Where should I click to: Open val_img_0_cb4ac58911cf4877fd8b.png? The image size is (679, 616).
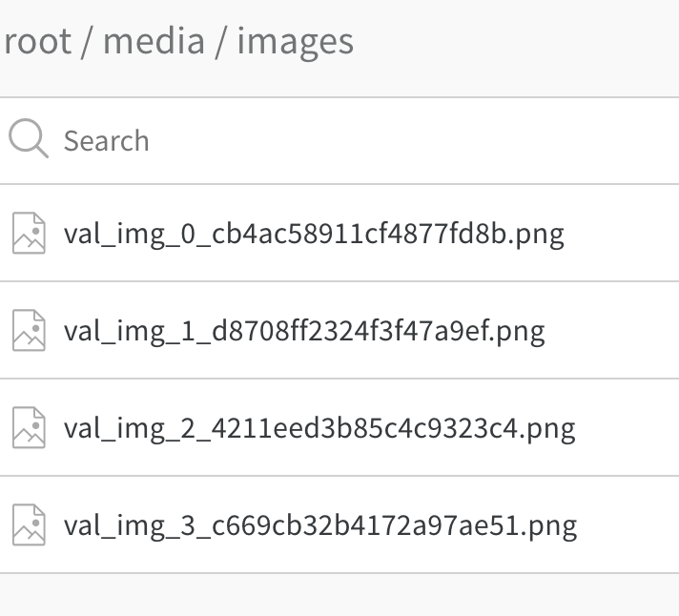coord(314,235)
